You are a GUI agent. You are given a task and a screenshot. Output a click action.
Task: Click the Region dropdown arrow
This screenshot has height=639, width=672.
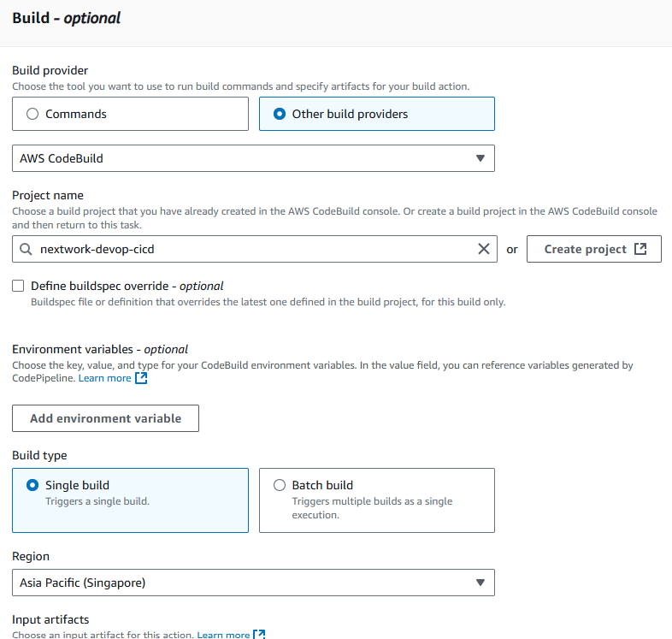coord(480,583)
